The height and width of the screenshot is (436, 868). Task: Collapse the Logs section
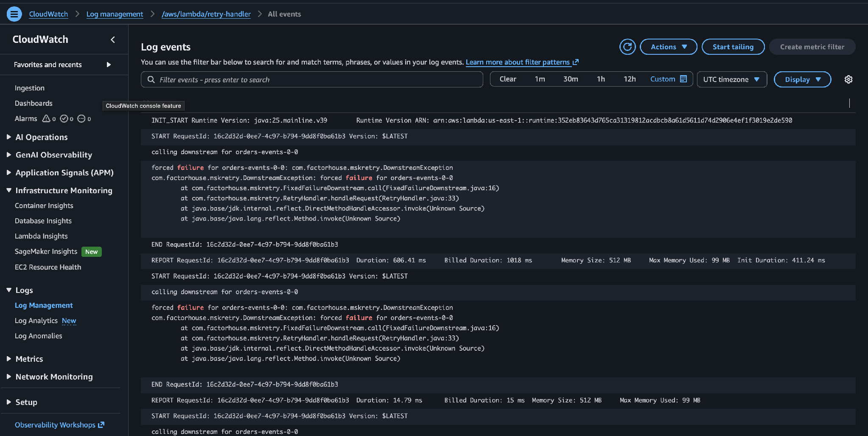pyautogui.click(x=8, y=290)
